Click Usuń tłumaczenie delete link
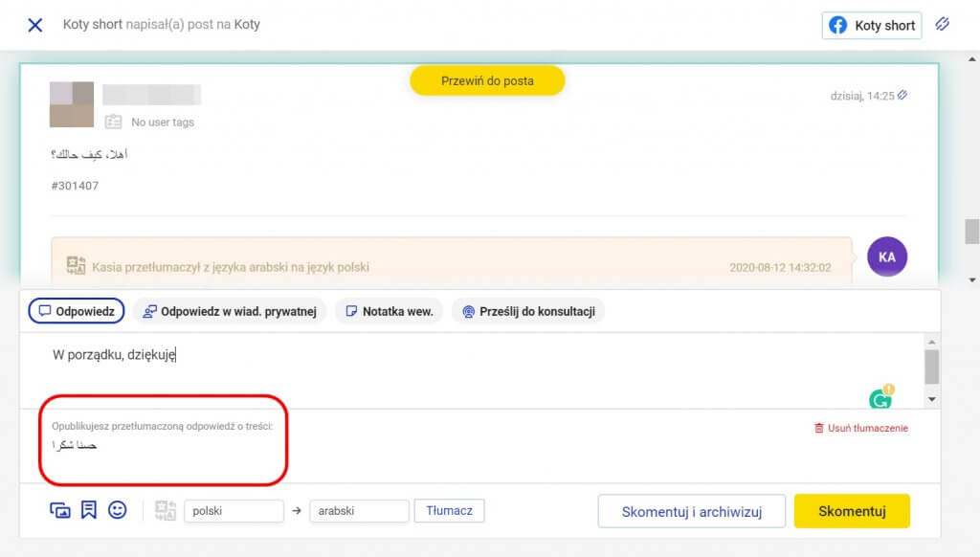The height and width of the screenshot is (557, 980). click(861, 428)
